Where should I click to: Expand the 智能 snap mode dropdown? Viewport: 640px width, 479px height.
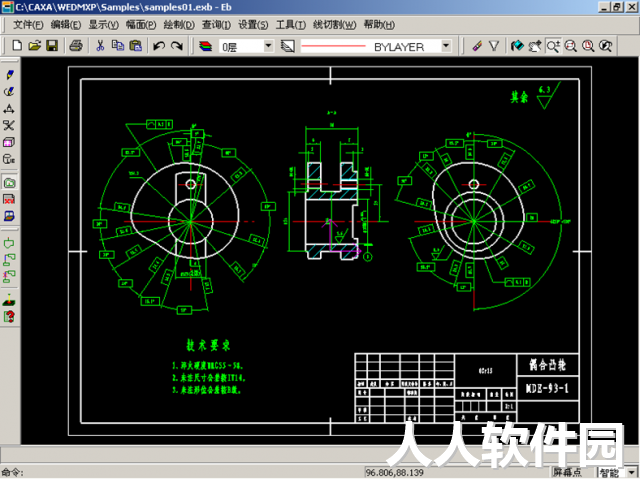click(x=632, y=473)
